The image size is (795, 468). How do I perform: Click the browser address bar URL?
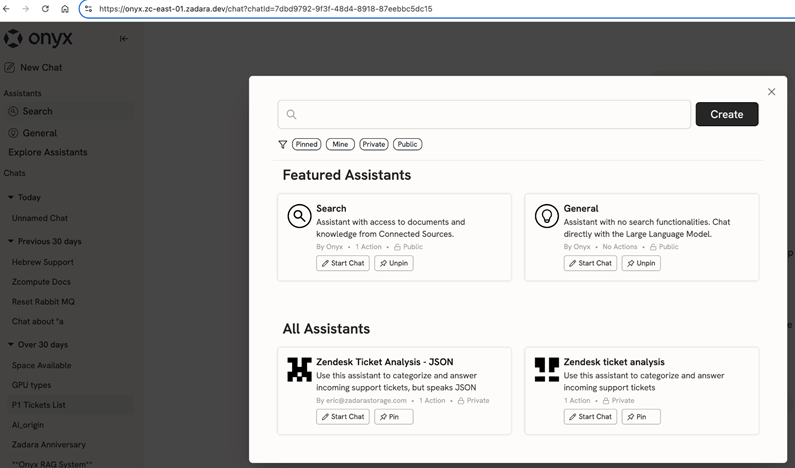tap(266, 9)
